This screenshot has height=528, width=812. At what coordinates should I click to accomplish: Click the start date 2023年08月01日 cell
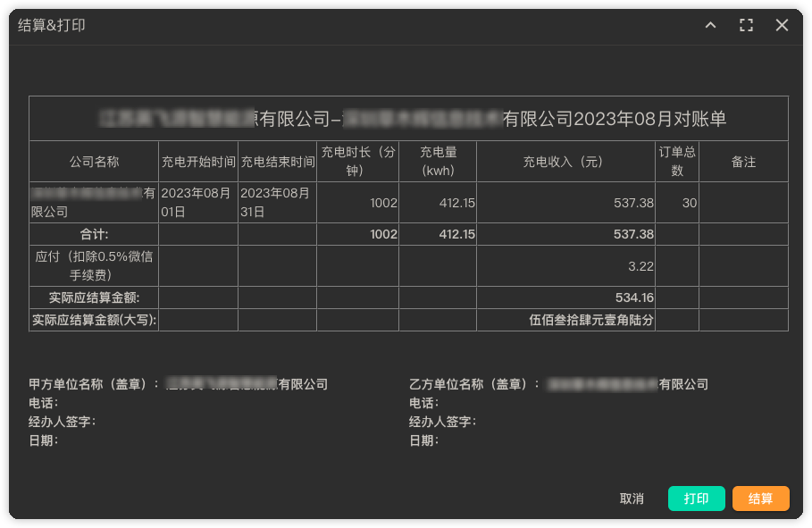click(198, 203)
